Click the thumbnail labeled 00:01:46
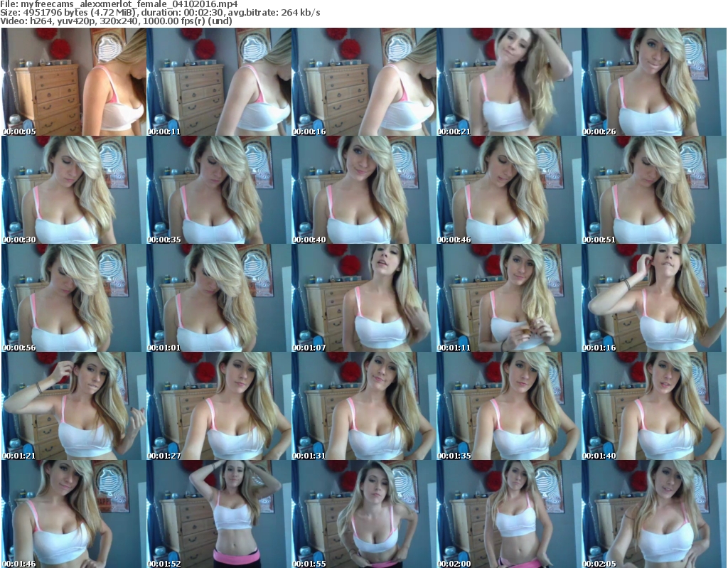 point(73,514)
